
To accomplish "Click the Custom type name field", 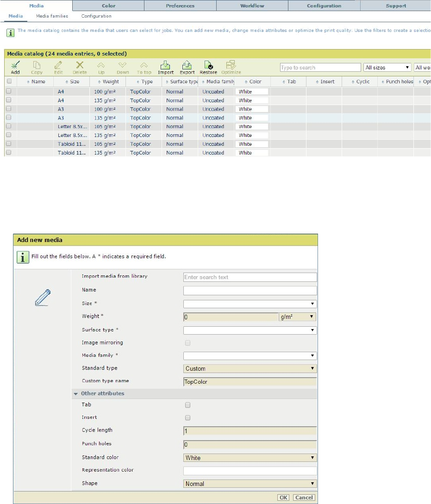I will 250,381.
